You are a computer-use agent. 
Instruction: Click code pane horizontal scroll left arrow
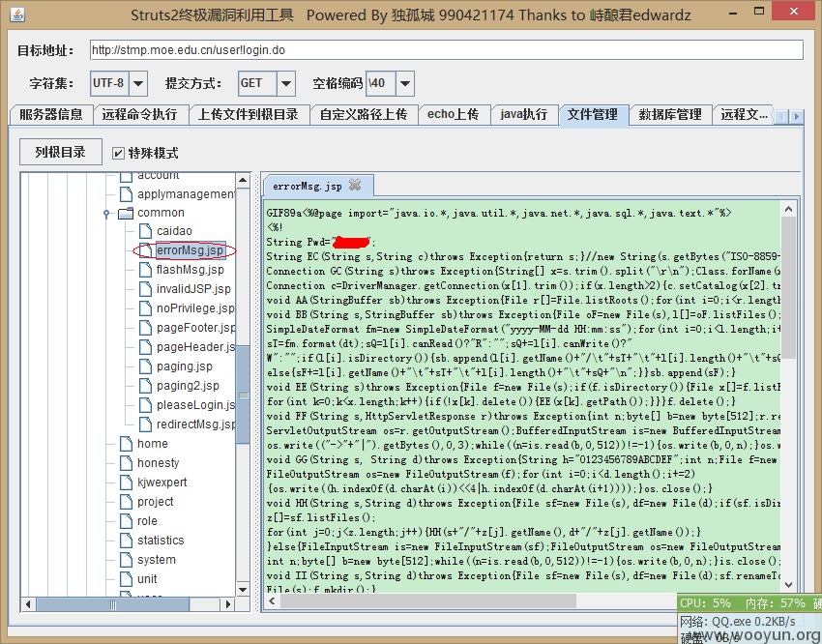tap(272, 601)
